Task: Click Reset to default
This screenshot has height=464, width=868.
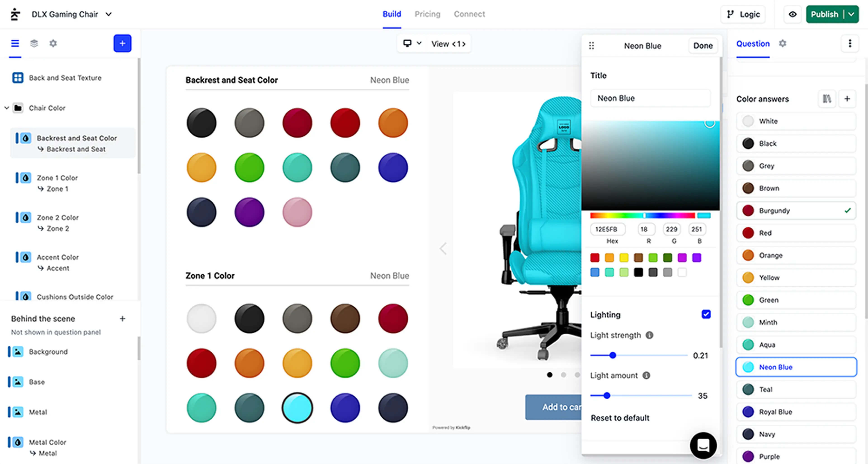Action: 620,417
